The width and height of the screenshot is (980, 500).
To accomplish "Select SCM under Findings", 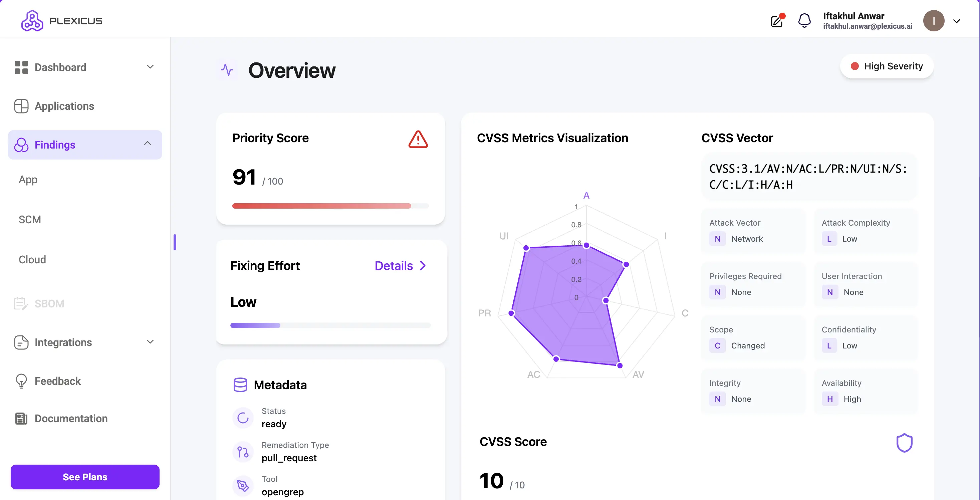I will coord(30,220).
